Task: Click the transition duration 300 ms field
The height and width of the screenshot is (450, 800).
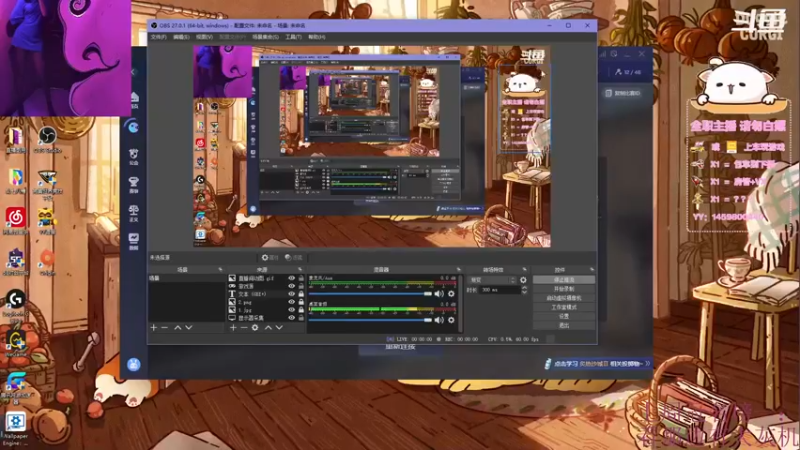Action: [x=498, y=290]
